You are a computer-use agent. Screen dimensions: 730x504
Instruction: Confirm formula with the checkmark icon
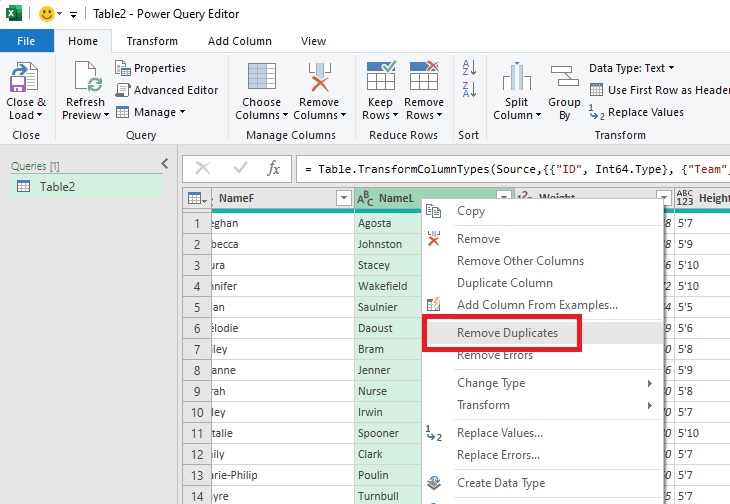[x=240, y=168]
